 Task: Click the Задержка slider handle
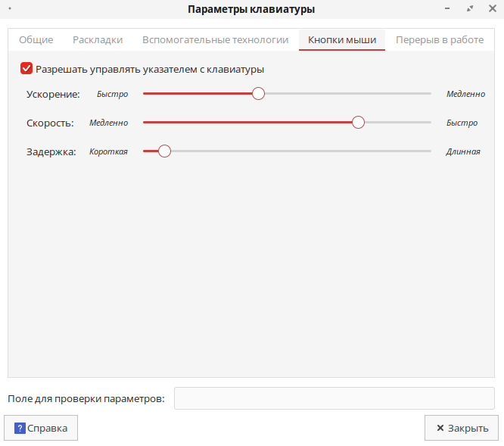click(x=164, y=151)
